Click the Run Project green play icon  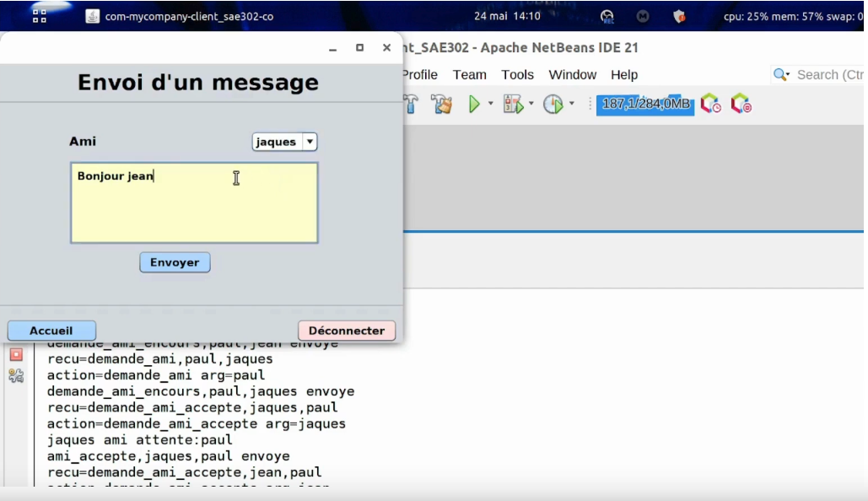[474, 104]
